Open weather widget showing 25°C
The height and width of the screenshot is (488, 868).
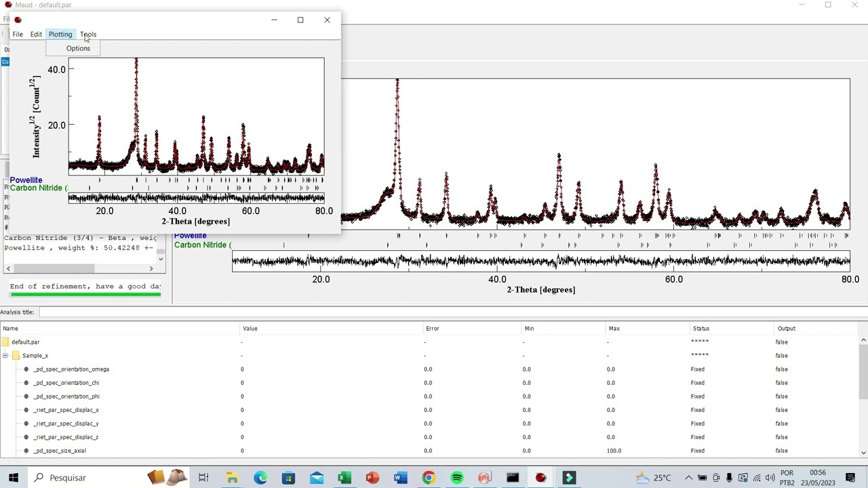pos(653,478)
